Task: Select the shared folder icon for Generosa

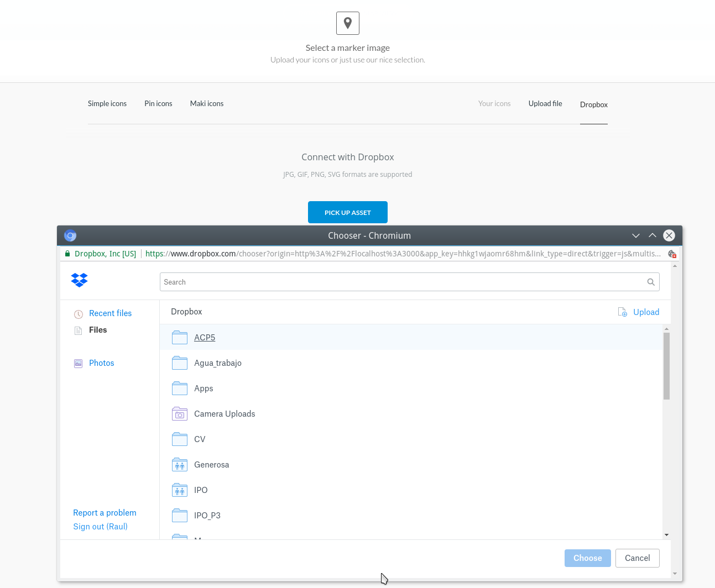Action: pos(180,464)
